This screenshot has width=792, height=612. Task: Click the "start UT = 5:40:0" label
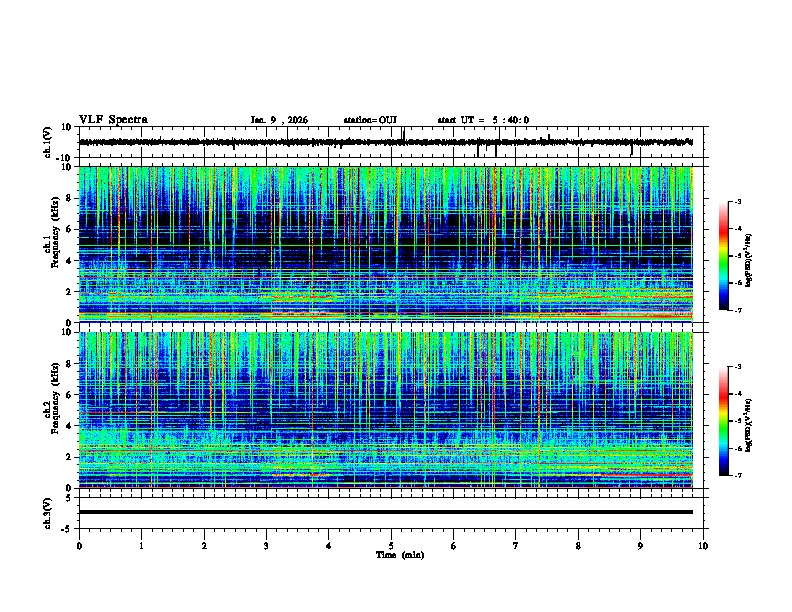pyautogui.click(x=483, y=120)
